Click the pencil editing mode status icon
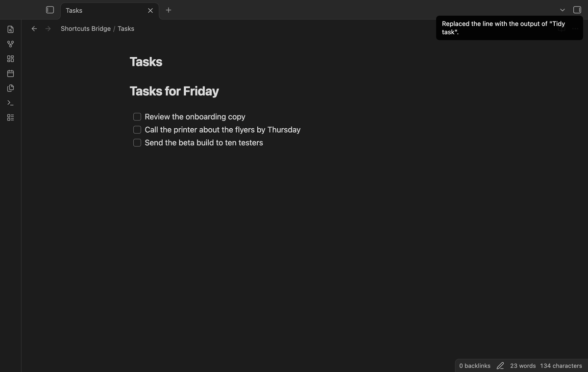The image size is (588, 372). tap(500, 366)
